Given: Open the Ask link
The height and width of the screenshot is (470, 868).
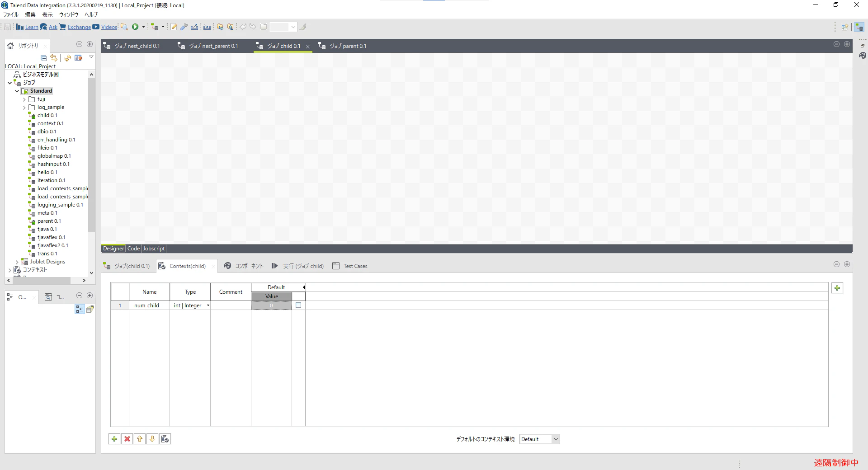Looking at the screenshot, I should coord(53,27).
